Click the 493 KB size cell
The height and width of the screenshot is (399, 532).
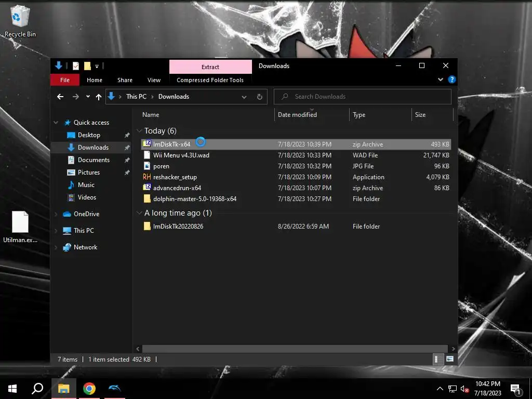(x=440, y=144)
